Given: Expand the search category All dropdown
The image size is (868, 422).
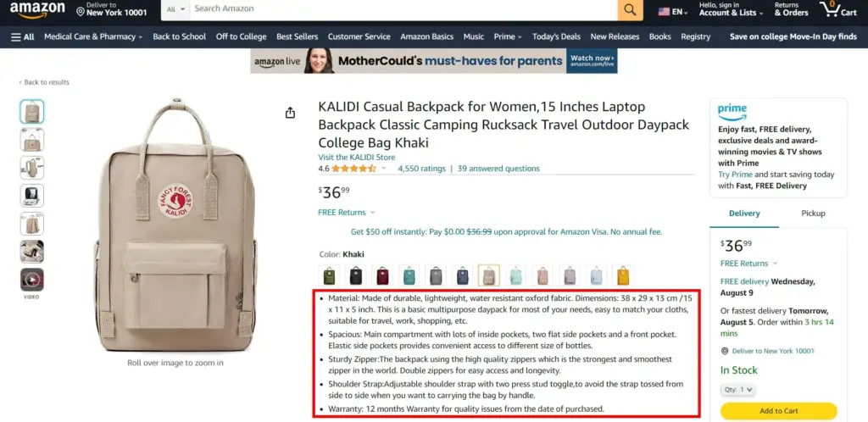Looking at the screenshot, I should tap(175, 9).
